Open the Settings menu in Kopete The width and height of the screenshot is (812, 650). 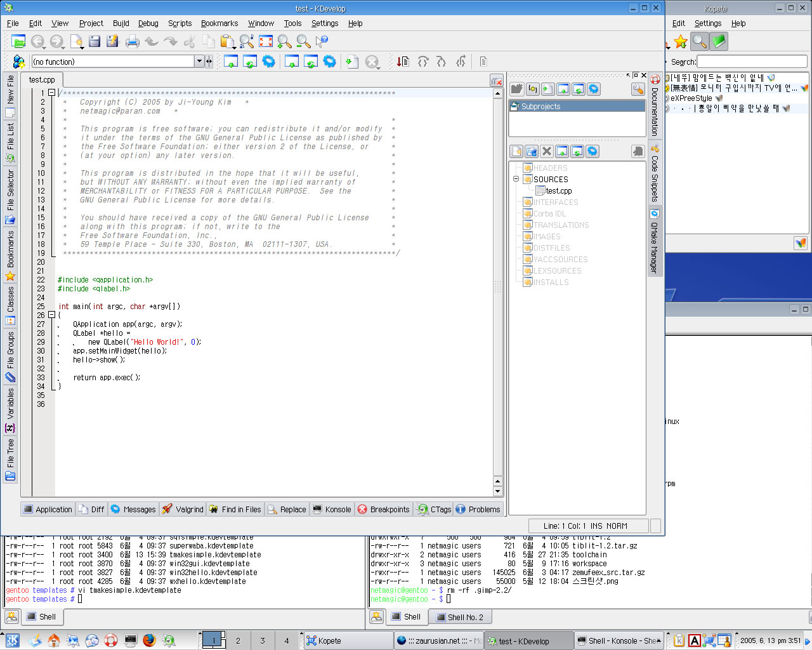click(x=708, y=23)
